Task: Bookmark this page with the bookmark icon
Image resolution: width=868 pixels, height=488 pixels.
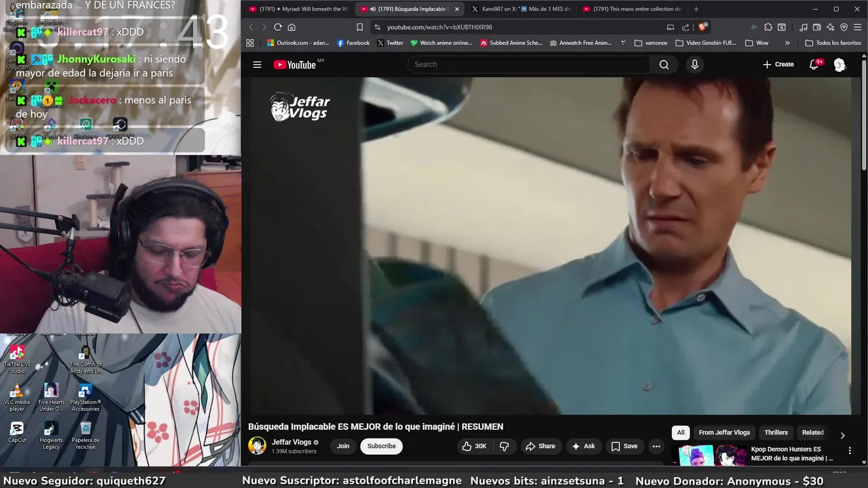Action: (x=359, y=27)
